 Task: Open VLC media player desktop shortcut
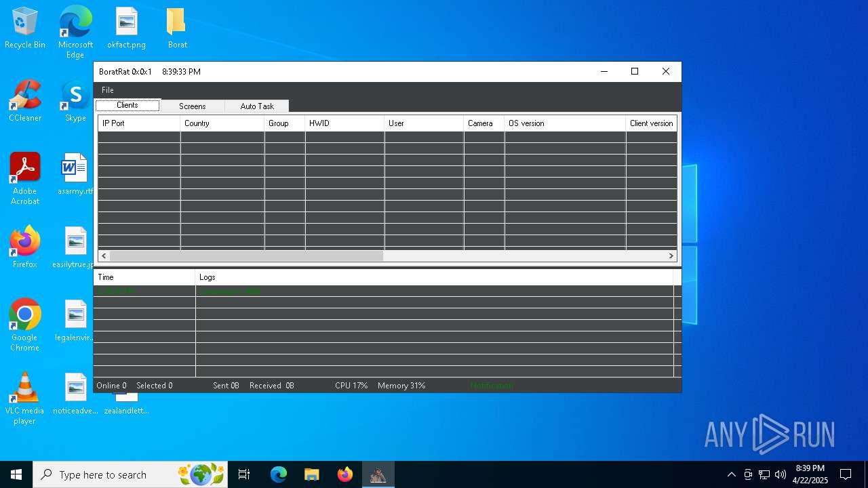click(25, 399)
